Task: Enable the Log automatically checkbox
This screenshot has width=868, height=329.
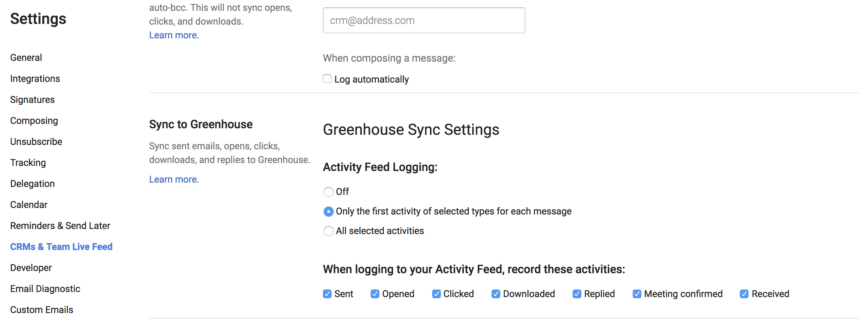Action: tap(327, 79)
